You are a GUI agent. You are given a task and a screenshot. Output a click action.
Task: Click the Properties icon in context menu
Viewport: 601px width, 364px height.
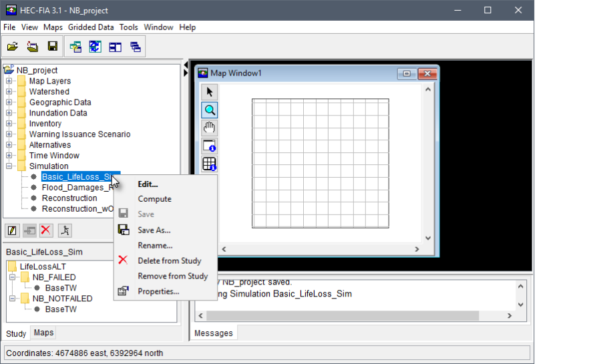pos(123,291)
